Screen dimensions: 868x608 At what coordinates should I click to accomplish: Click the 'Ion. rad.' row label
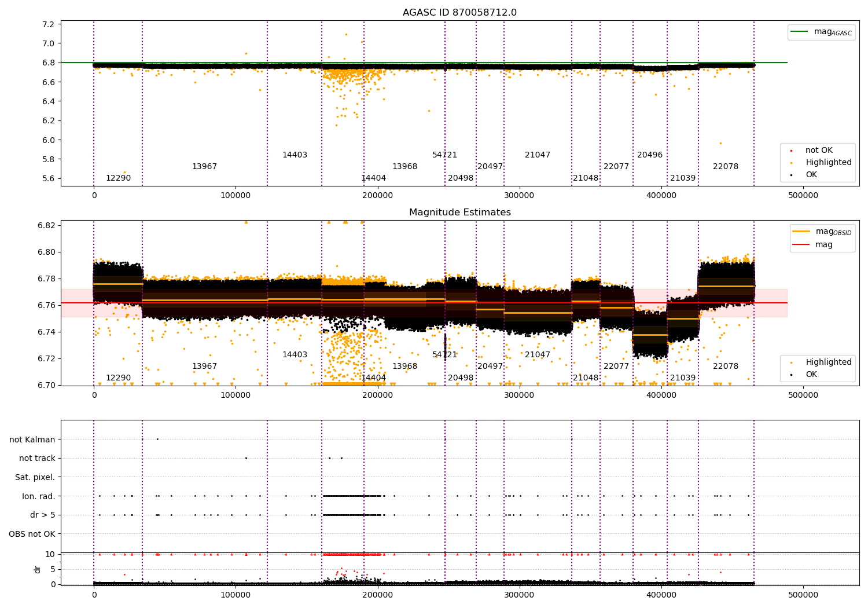(x=39, y=496)
